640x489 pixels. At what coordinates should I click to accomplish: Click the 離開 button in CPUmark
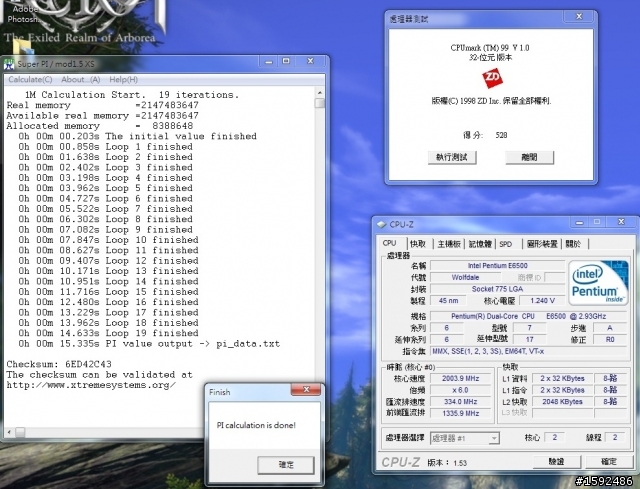tap(529, 158)
